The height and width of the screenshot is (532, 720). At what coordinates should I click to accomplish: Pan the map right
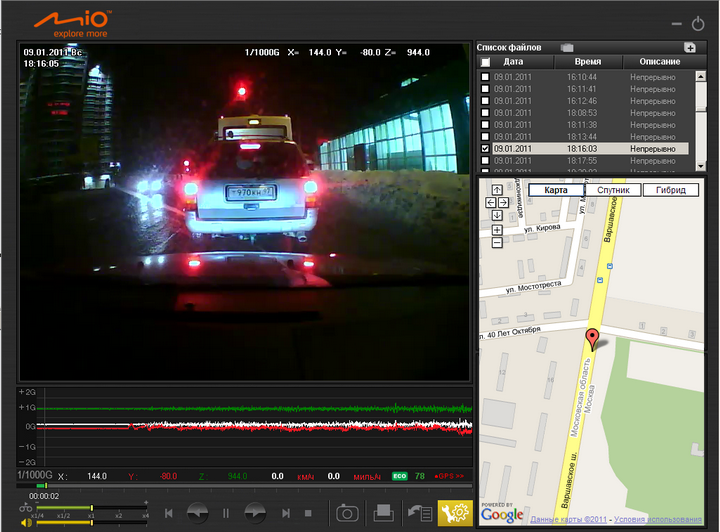[x=503, y=202]
